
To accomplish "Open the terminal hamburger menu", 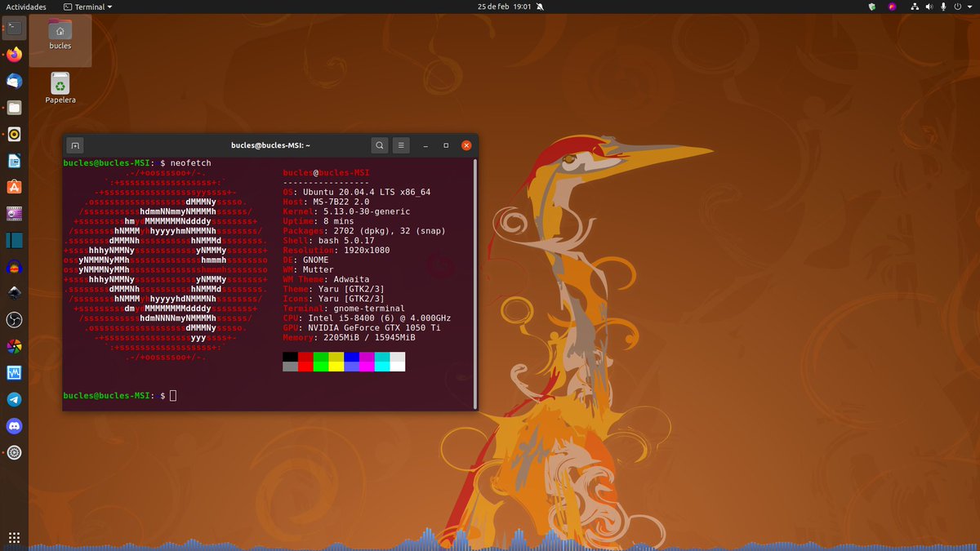I will pos(401,145).
